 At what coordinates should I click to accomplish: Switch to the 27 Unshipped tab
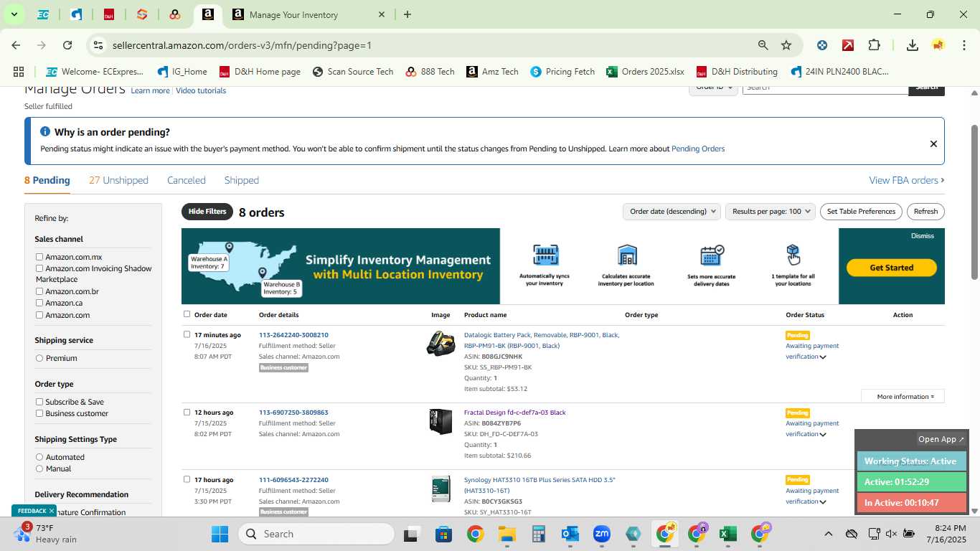click(118, 180)
